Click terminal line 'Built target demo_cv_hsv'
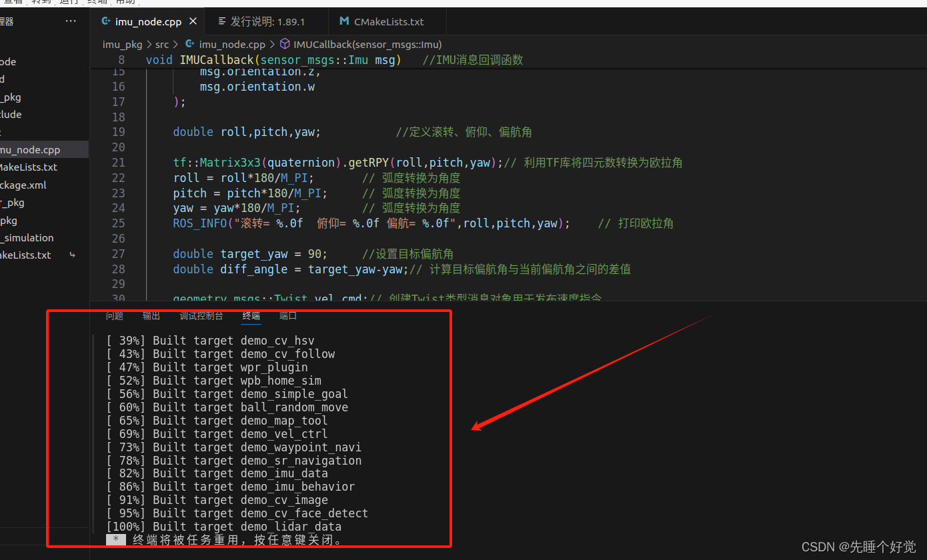927x560 pixels. [233, 341]
